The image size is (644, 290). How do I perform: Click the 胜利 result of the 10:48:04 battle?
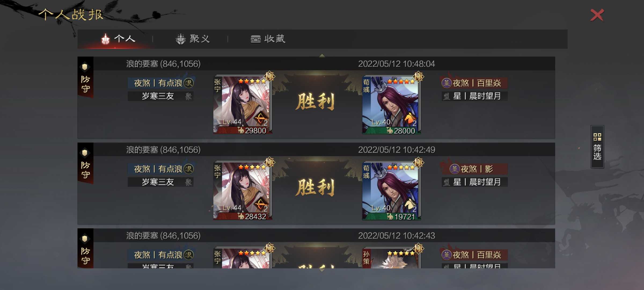click(315, 102)
